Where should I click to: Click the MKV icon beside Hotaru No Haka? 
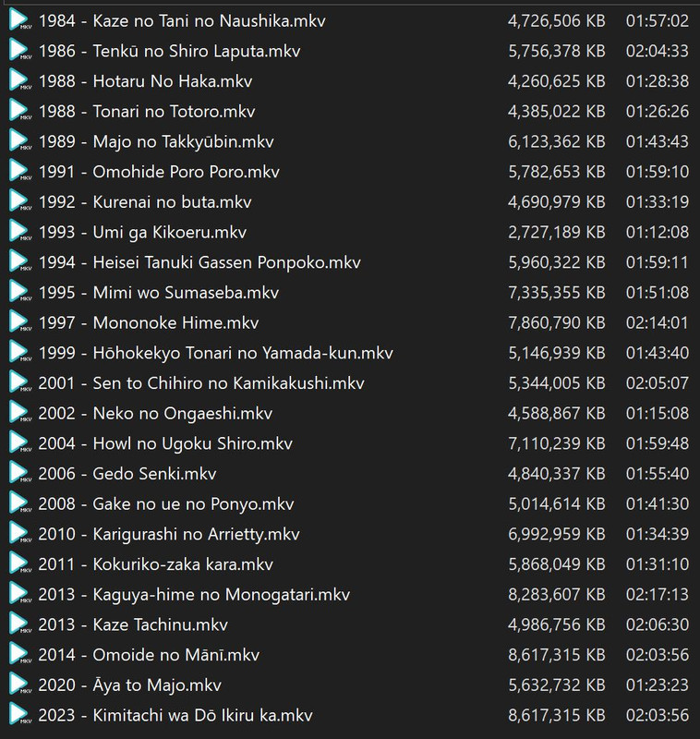(18, 82)
